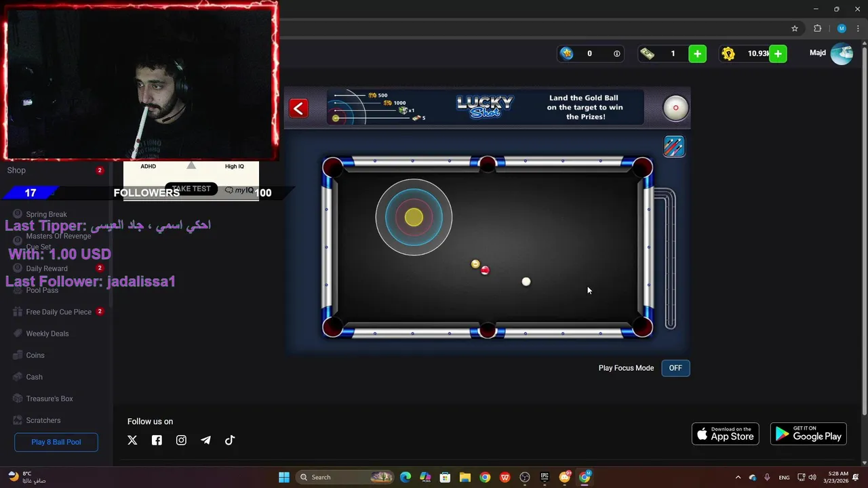Add coins with the green plus
The height and width of the screenshot is (488, 868).
coord(778,54)
